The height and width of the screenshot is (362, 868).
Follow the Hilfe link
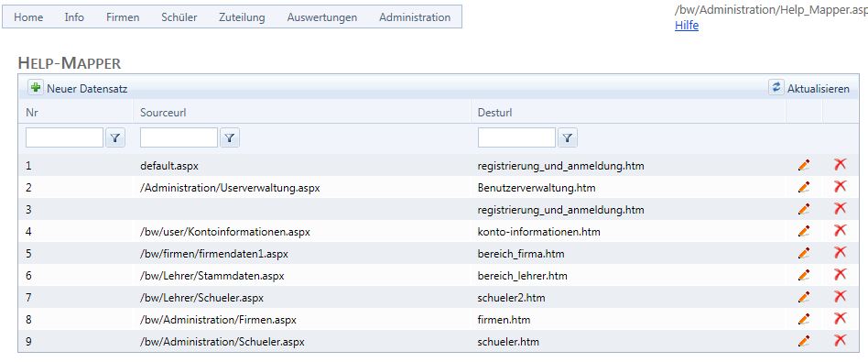(687, 26)
